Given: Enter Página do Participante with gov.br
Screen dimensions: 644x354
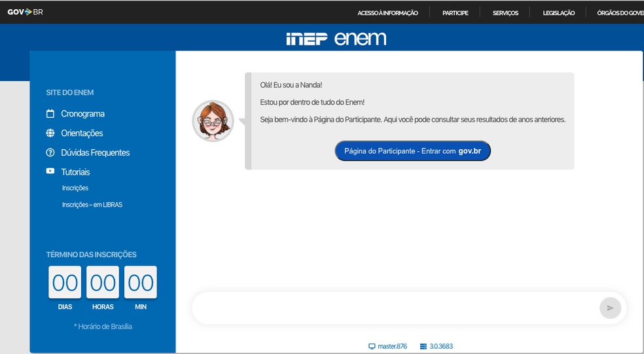Looking at the screenshot, I should pos(412,151).
